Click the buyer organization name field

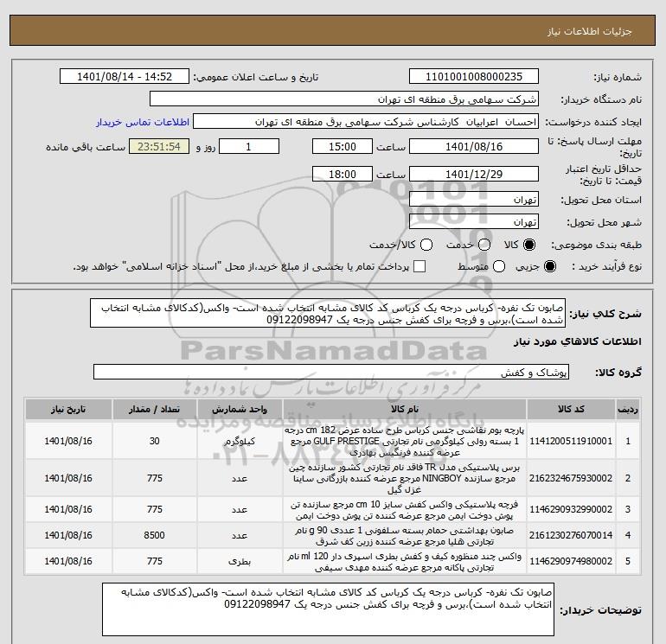pyautogui.click(x=344, y=99)
